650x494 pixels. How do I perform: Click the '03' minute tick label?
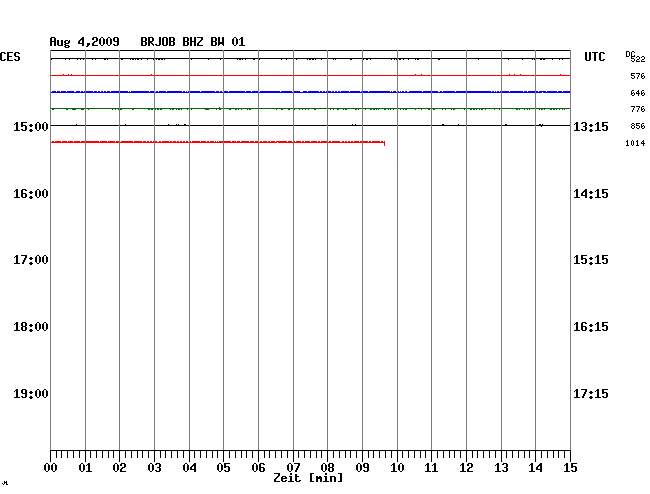(154, 468)
